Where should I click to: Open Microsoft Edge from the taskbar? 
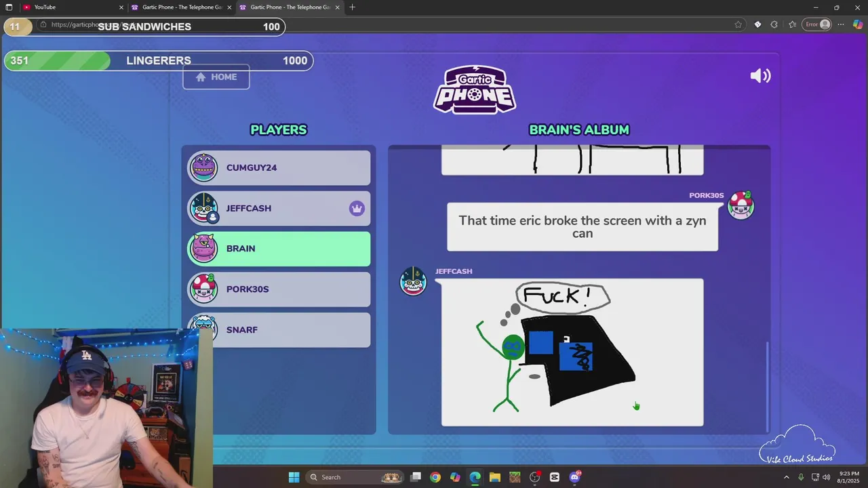(x=475, y=477)
